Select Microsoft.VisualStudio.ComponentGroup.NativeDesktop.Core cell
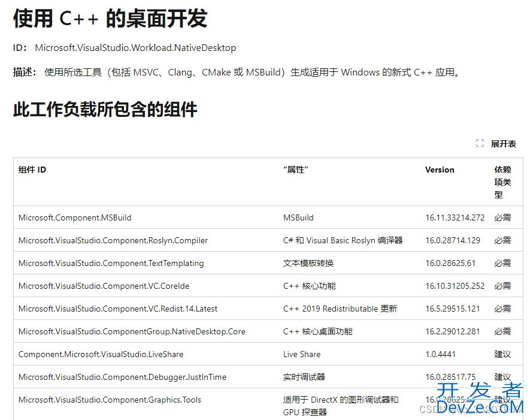530x420 pixels. point(132,331)
